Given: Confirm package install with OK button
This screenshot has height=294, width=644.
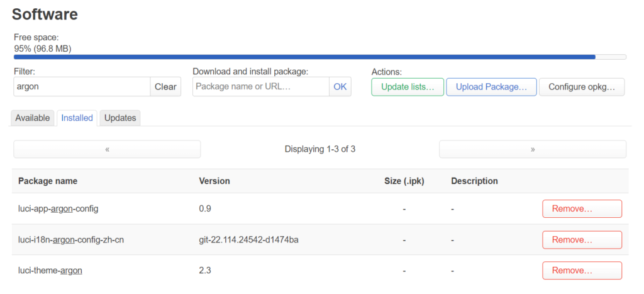Looking at the screenshot, I should 340,87.
